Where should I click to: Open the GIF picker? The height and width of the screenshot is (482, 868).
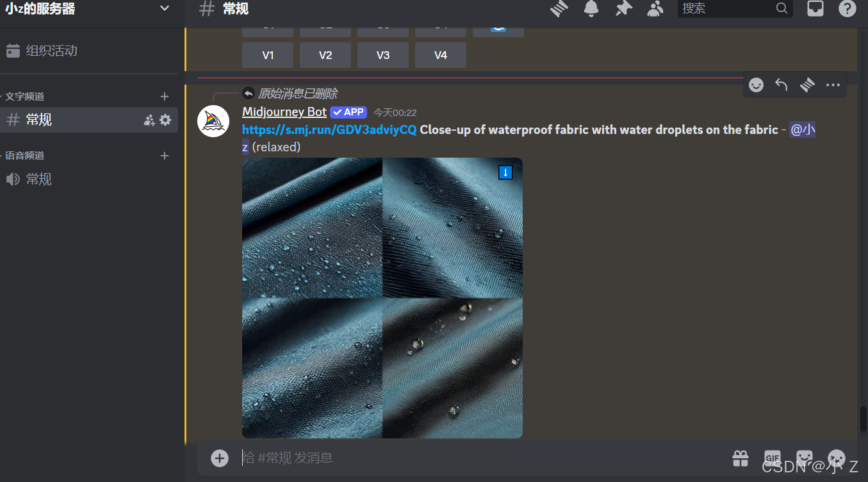tap(773, 458)
